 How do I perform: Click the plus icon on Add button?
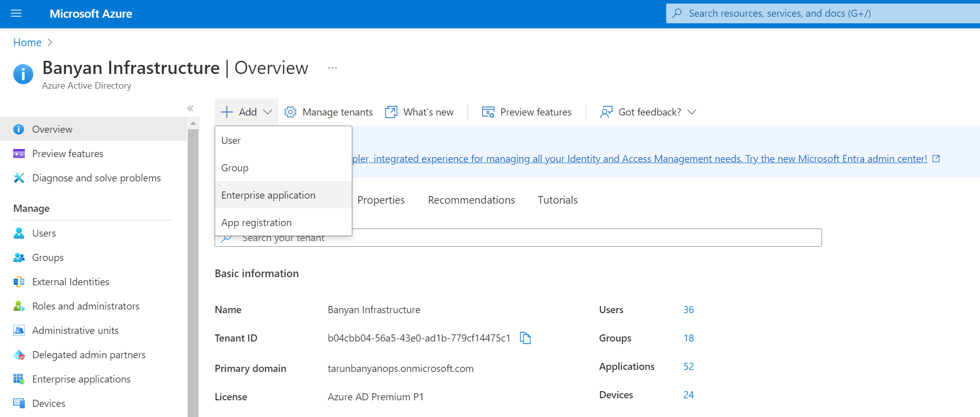[227, 112]
